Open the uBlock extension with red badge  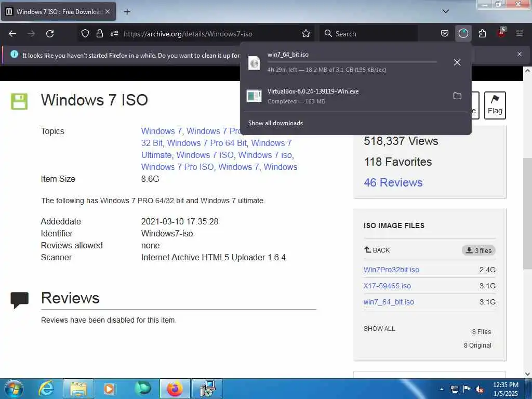(x=501, y=33)
